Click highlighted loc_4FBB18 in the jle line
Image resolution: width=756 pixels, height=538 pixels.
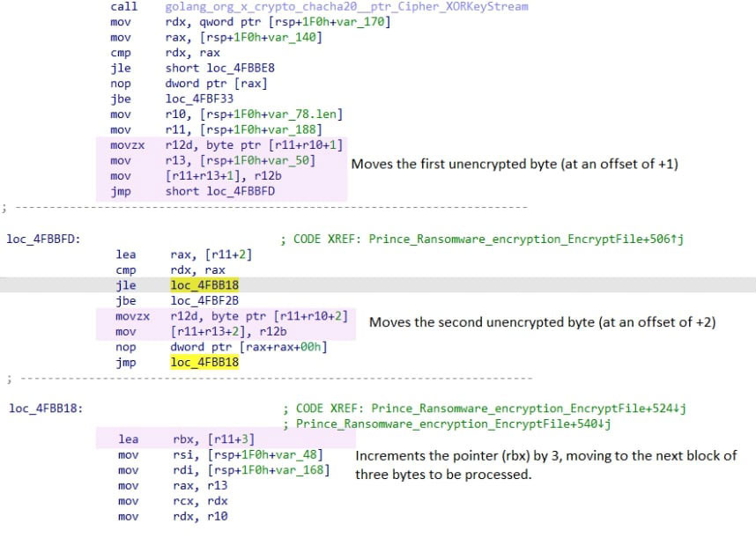[204, 285]
